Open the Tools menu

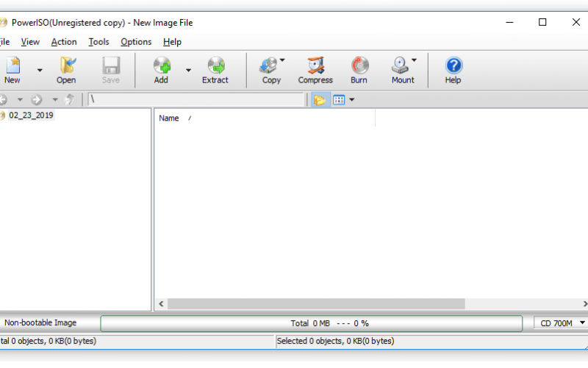[98, 42]
